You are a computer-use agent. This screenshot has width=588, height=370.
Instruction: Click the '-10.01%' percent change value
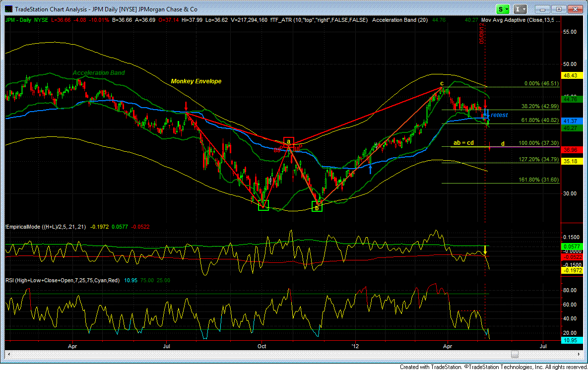point(99,20)
